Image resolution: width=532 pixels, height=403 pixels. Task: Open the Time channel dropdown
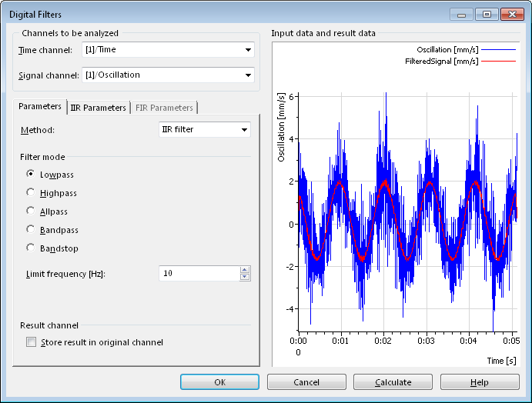click(247, 50)
